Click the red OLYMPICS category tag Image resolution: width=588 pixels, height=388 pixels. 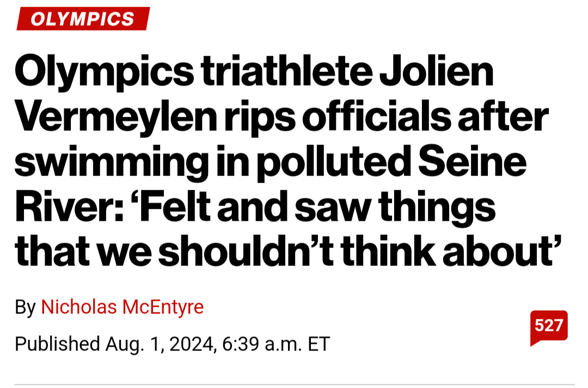click(83, 19)
